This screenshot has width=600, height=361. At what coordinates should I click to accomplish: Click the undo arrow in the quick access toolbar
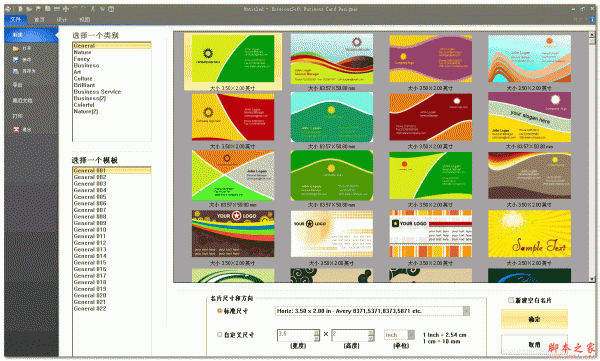coord(75,9)
